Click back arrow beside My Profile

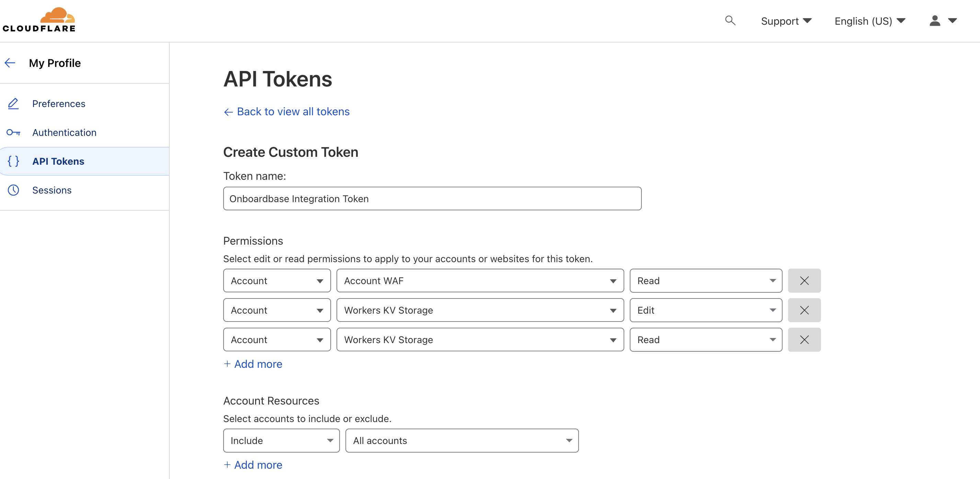pos(10,63)
